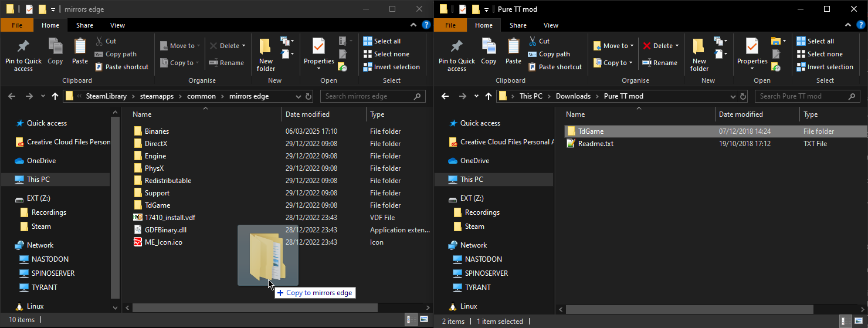868x328 pixels.
Task: Click Downloads breadcrumb in Pure TT mod address bar
Action: [x=574, y=96]
